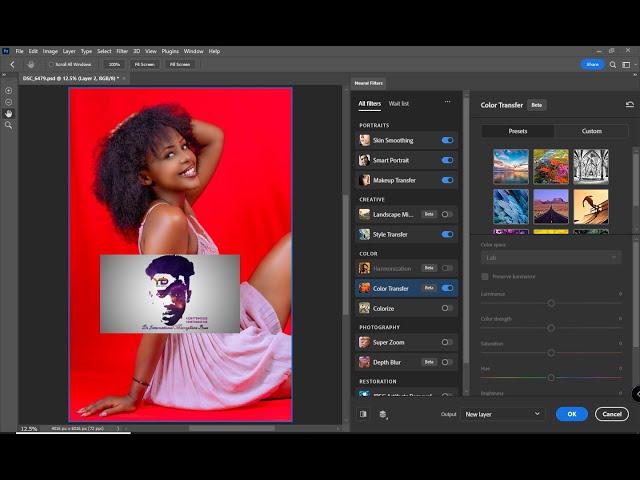Click the Photoshop home back arrow
Screen dimensions: 640x480
click(x=12, y=64)
